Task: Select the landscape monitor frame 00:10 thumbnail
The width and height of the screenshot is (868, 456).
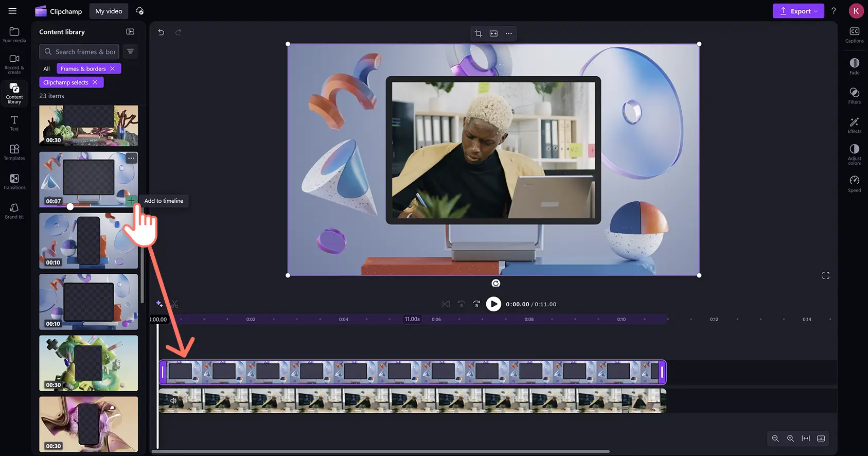Action: (88, 302)
